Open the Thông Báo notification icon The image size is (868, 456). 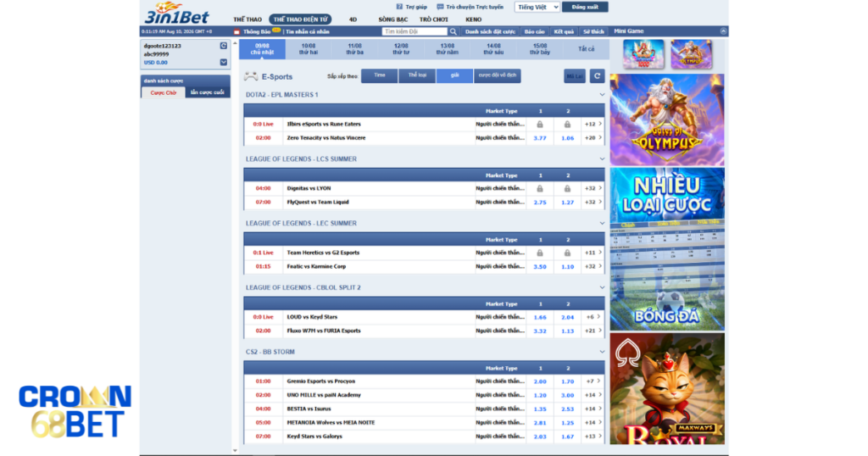pos(236,31)
